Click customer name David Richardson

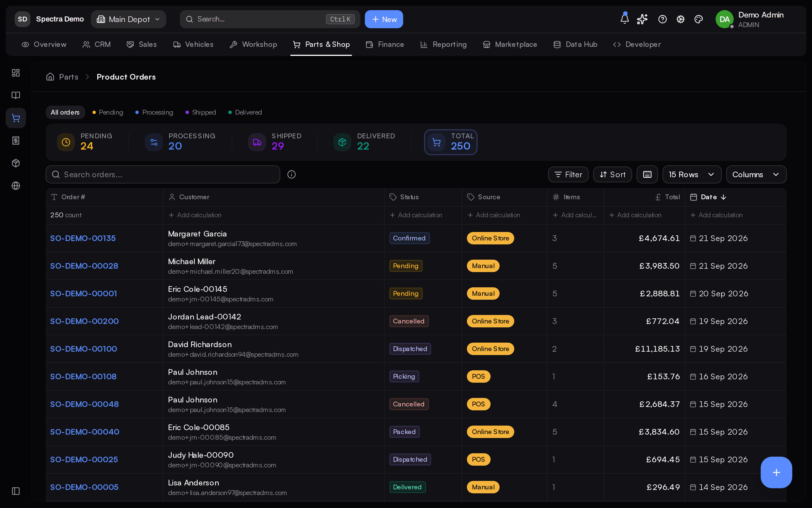[x=200, y=344]
